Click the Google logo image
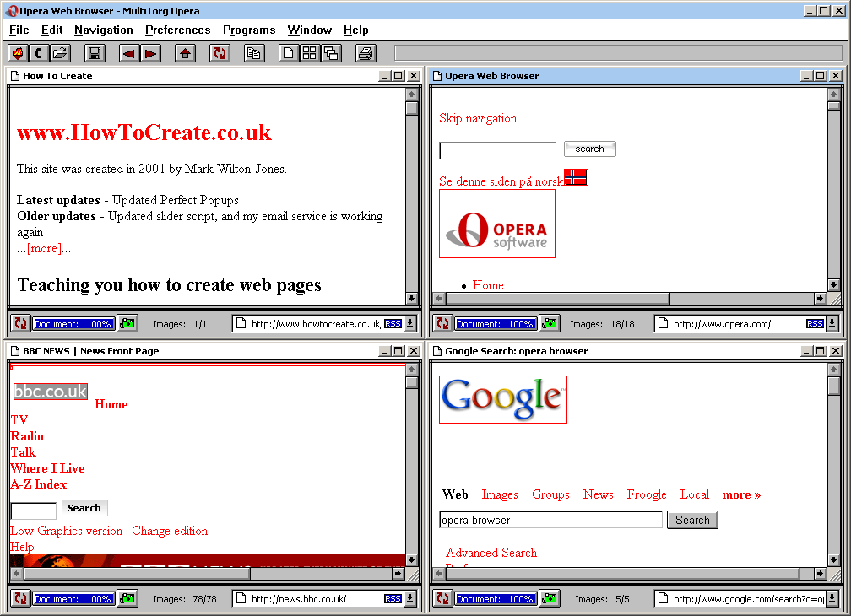Image resolution: width=851 pixels, height=616 pixels. coord(503,399)
